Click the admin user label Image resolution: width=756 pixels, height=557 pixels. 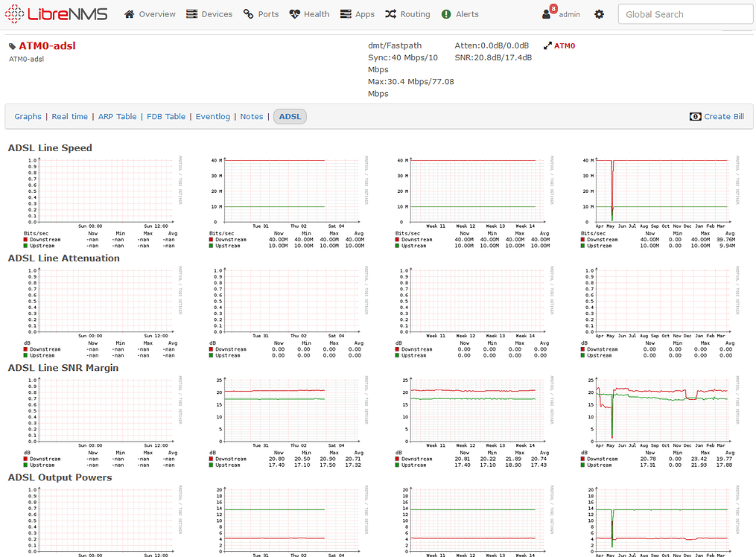(x=569, y=14)
